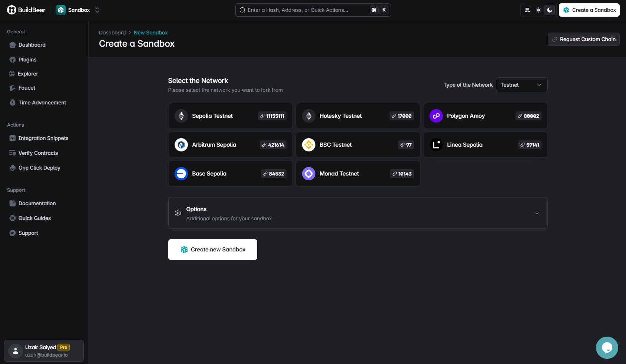Click the New Sandbox breadcrumb link

coord(150,33)
